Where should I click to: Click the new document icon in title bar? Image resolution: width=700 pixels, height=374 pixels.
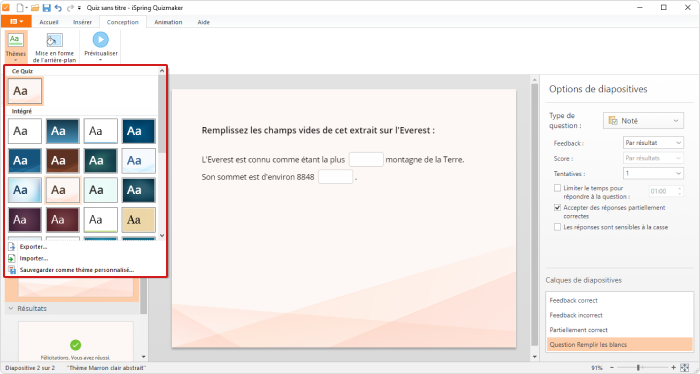pyautogui.click(x=20, y=8)
